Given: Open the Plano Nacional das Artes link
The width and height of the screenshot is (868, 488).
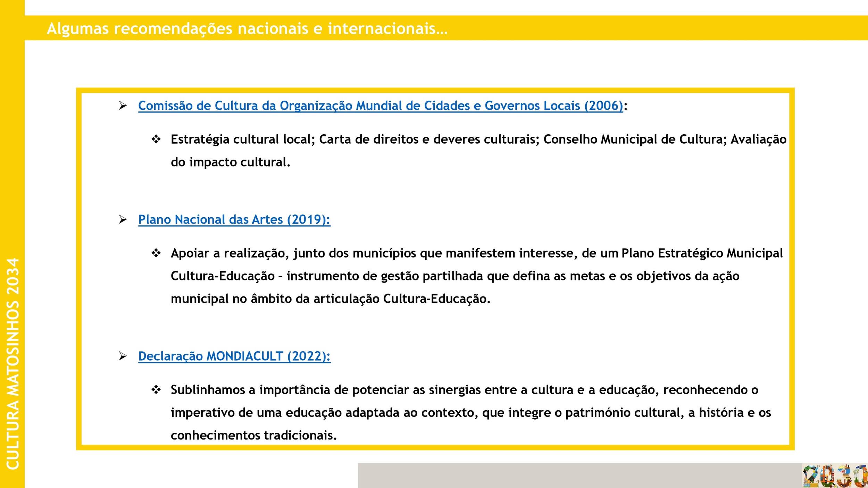Looking at the screenshot, I should pyautogui.click(x=234, y=220).
